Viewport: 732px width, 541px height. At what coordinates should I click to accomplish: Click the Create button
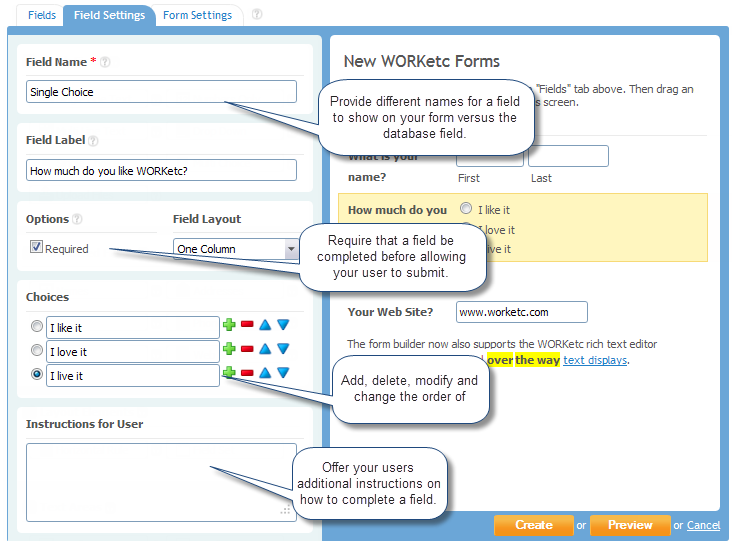(533, 525)
